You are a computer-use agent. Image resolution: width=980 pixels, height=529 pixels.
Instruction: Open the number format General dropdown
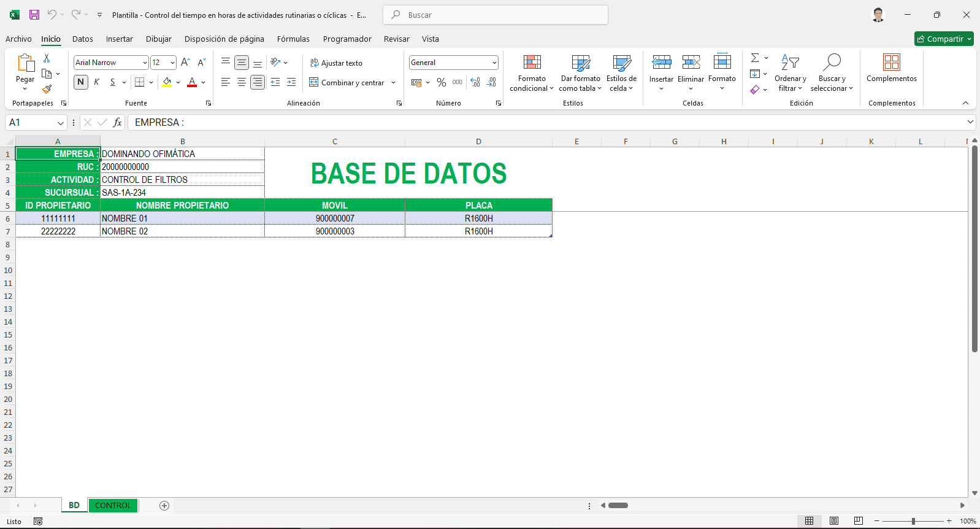click(x=494, y=63)
